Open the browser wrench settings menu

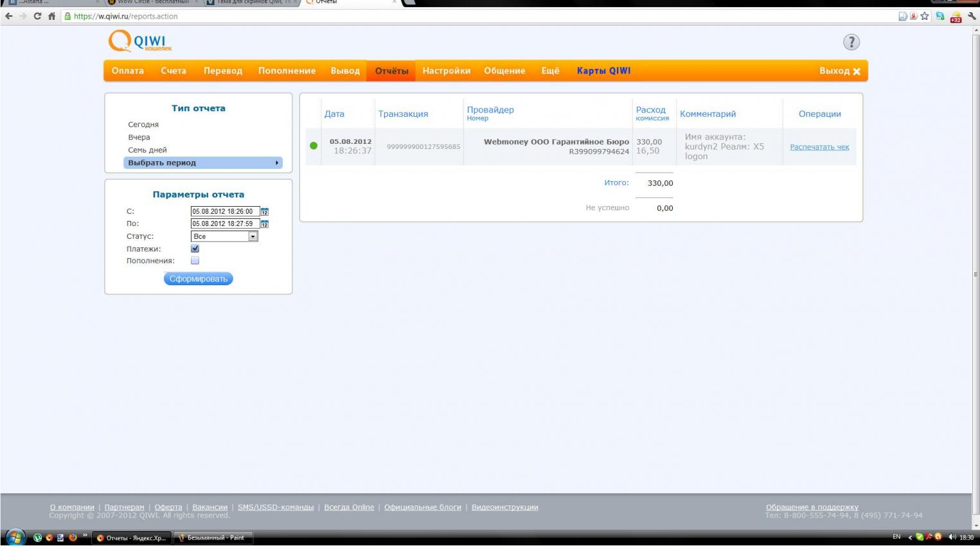[x=972, y=16]
